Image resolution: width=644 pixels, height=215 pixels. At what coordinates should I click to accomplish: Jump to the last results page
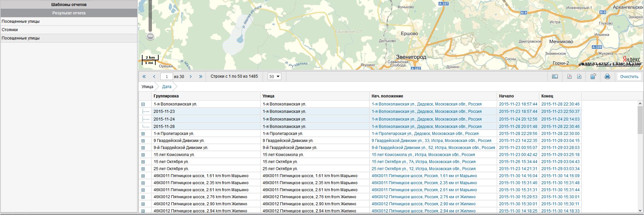(x=201, y=77)
